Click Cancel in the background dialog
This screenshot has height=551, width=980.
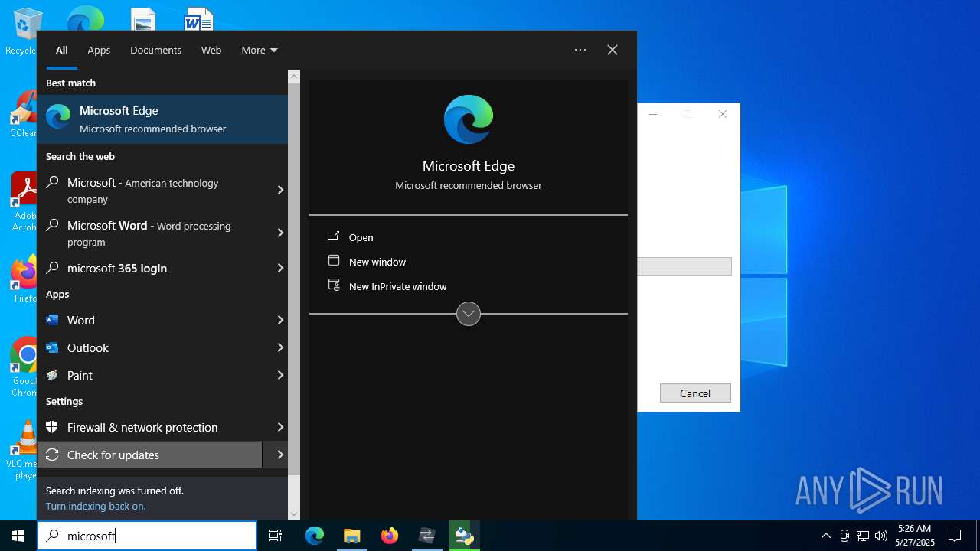point(695,393)
